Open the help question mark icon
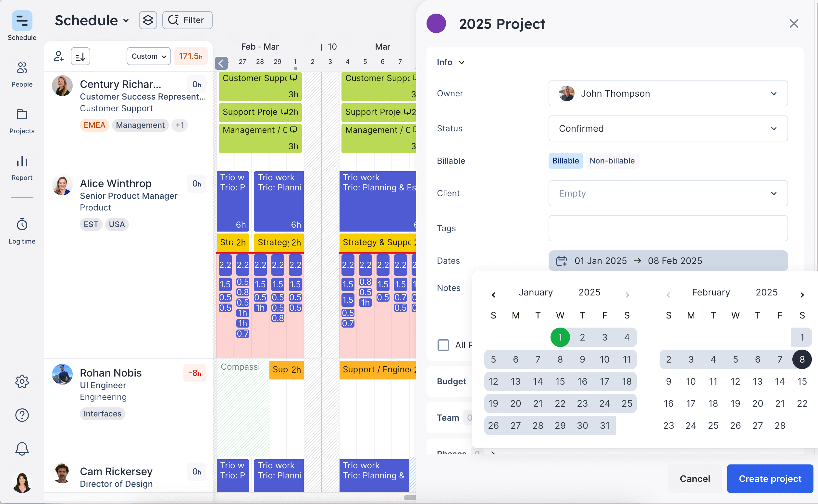The height and width of the screenshot is (504, 818). [x=22, y=415]
